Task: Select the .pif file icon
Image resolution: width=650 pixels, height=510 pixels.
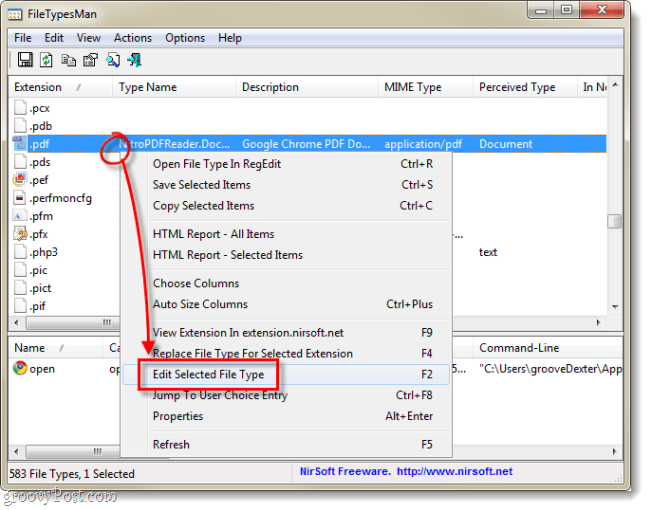Action: click(x=20, y=306)
